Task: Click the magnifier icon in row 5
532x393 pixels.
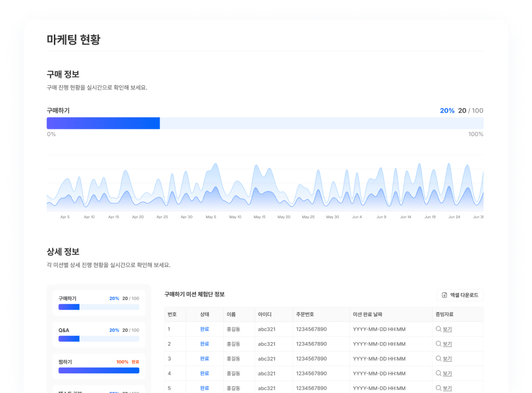Action: coord(438,388)
